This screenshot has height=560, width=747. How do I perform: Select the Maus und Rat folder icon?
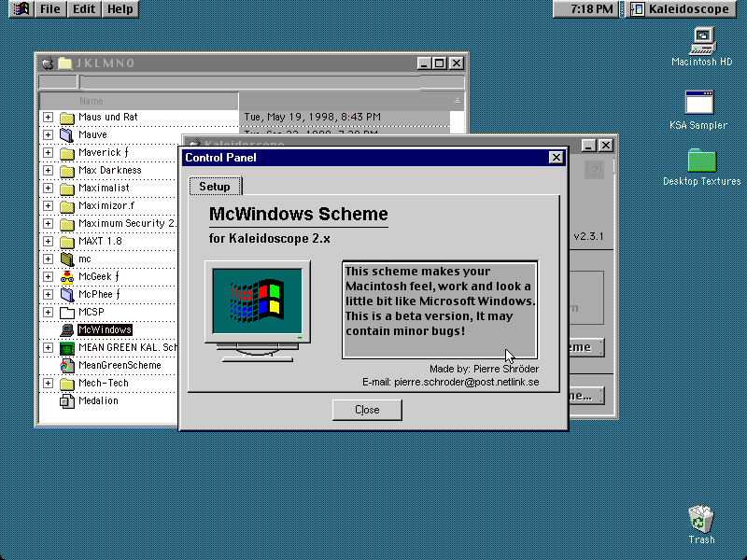[67, 118]
